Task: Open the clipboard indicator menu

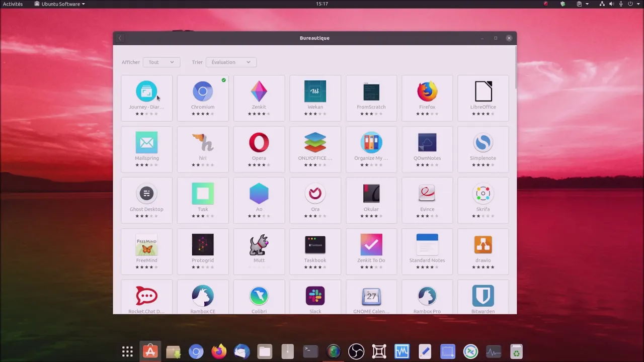Action: (x=582, y=4)
